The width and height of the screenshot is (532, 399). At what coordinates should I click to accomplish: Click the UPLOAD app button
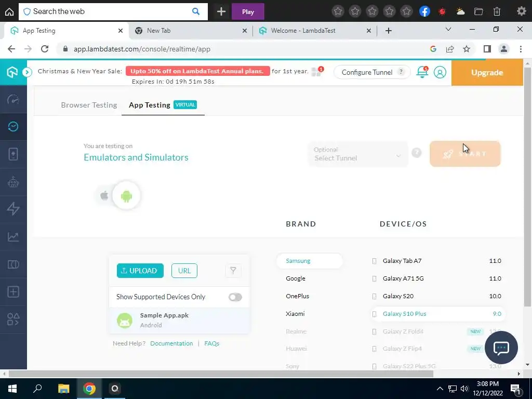[140, 271]
